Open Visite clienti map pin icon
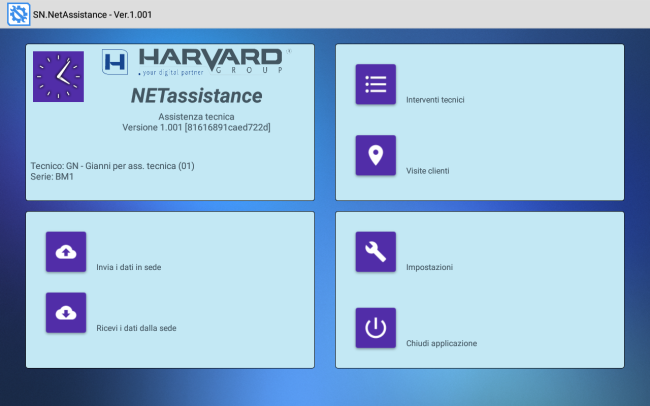Viewport: 650px width, 406px height. [x=376, y=155]
